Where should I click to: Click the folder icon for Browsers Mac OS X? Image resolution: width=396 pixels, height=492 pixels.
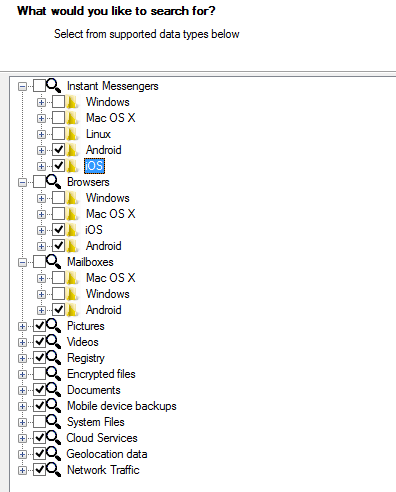pos(73,214)
